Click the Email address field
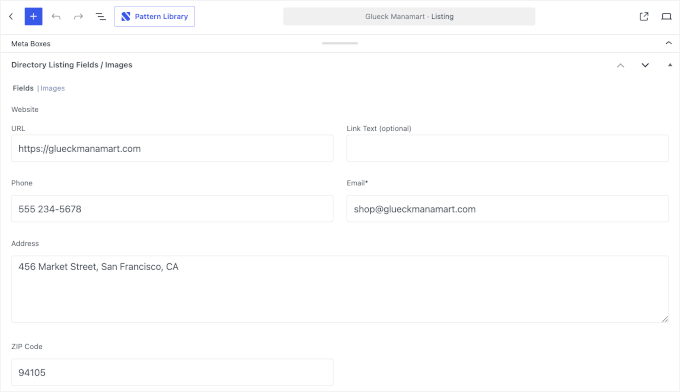Viewport: 680px width, 392px height. (507, 209)
